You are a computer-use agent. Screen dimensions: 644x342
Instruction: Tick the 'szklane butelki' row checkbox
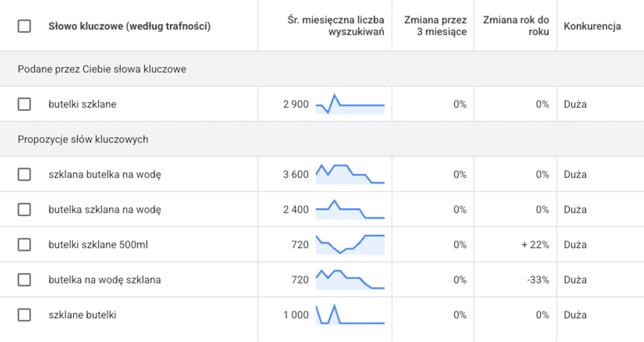pyautogui.click(x=24, y=315)
